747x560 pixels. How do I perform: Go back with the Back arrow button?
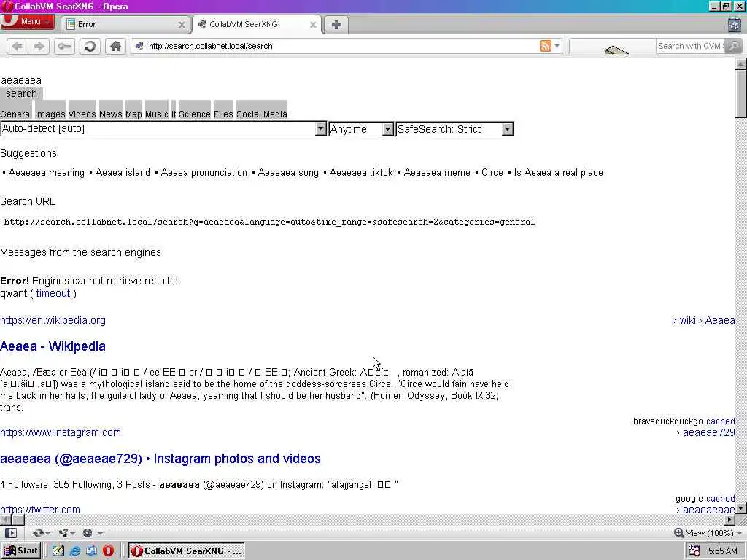click(x=18, y=46)
